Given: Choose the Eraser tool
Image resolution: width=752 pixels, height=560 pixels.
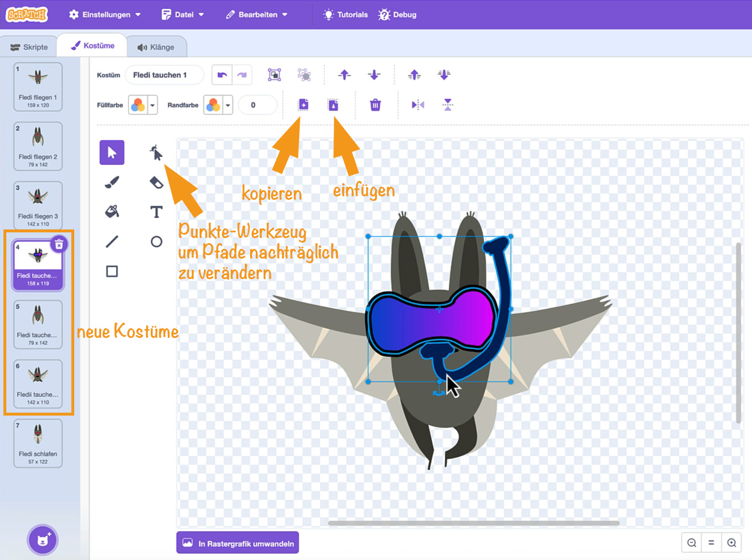Looking at the screenshot, I should pyautogui.click(x=156, y=182).
